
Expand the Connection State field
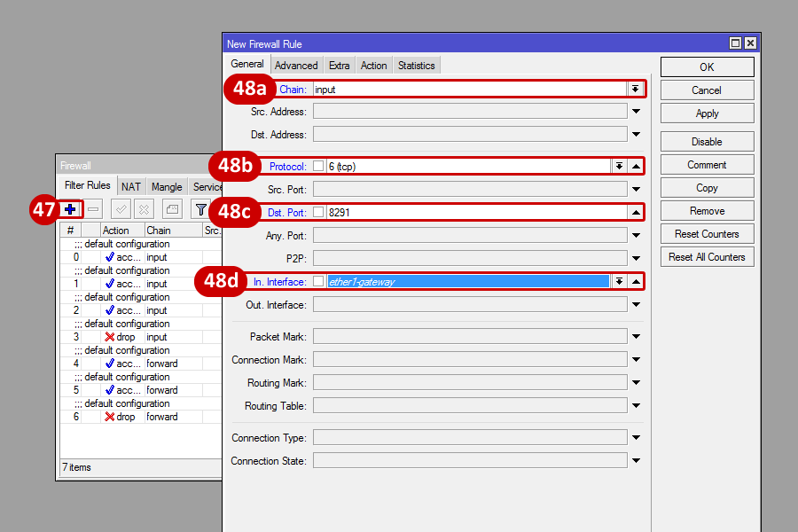636,461
